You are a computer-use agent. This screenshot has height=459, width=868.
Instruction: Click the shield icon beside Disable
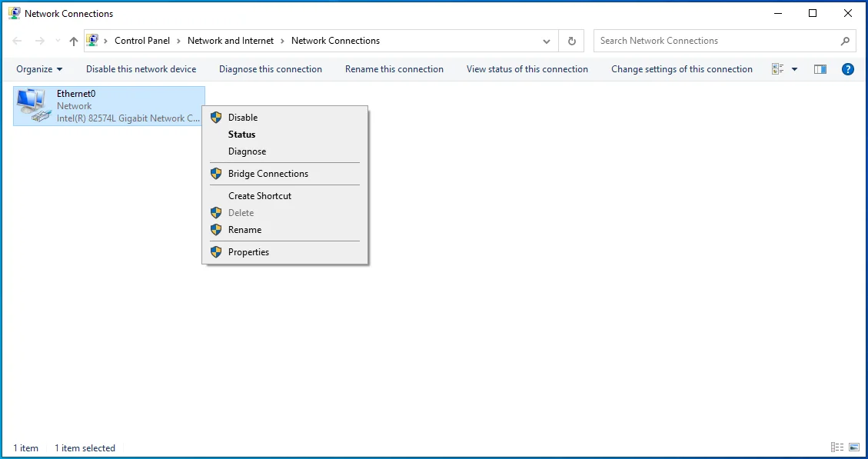tap(217, 118)
